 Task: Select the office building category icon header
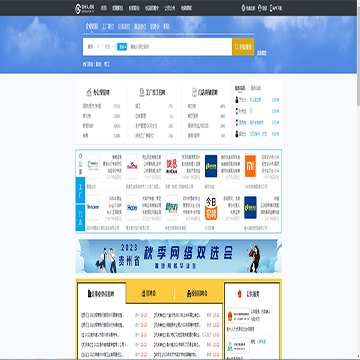click(x=98, y=92)
